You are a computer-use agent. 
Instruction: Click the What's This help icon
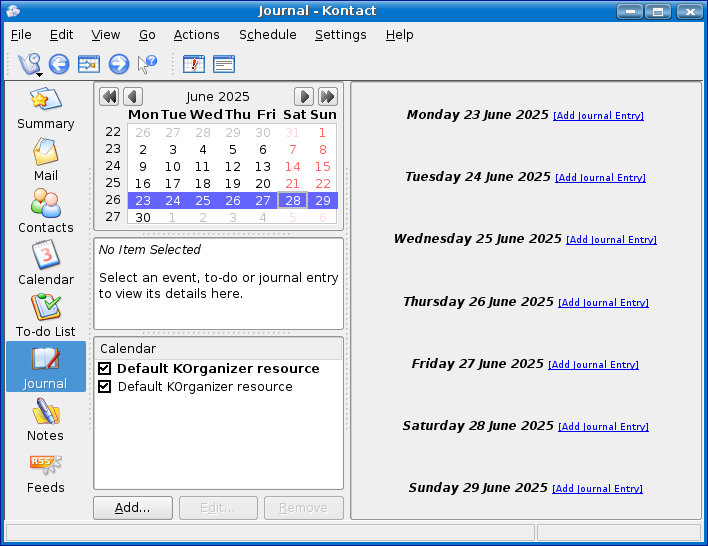[x=148, y=64]
